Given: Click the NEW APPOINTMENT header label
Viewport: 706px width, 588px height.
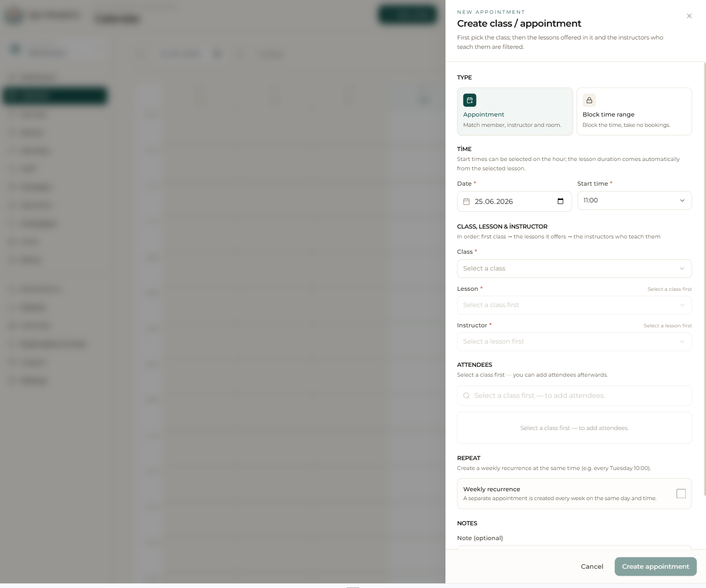Looking at the screenshot, I should [491, 12].
